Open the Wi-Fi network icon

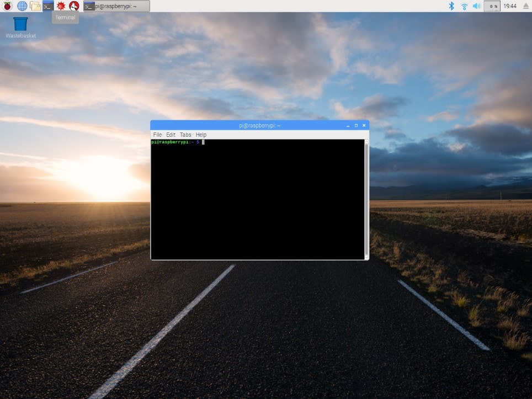(464, 6)
